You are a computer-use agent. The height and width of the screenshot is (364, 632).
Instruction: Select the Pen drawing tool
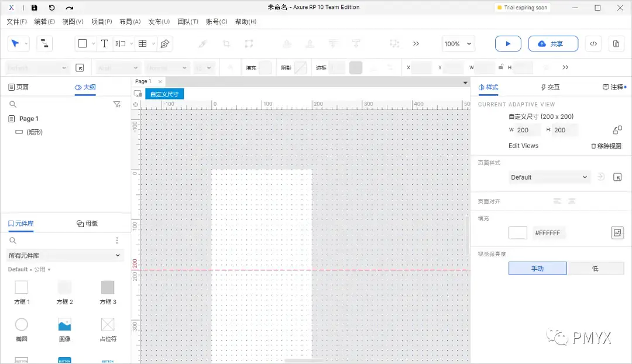[166, 43]
